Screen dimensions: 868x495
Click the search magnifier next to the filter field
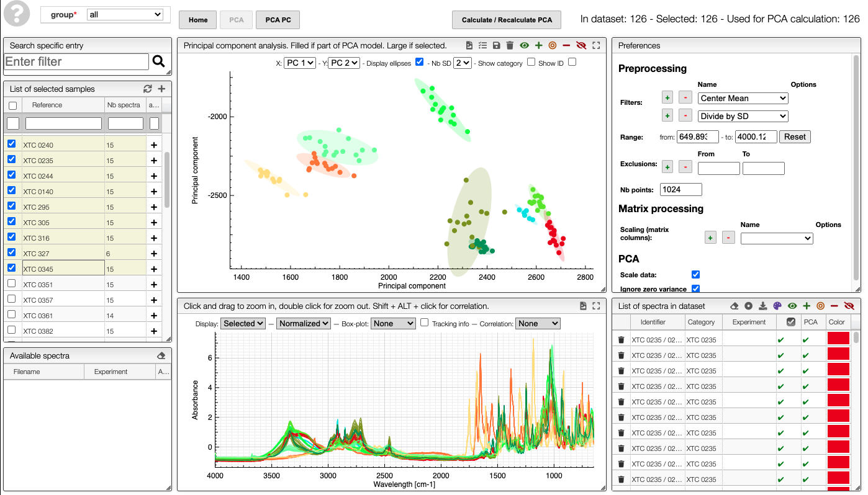[159, 61]
